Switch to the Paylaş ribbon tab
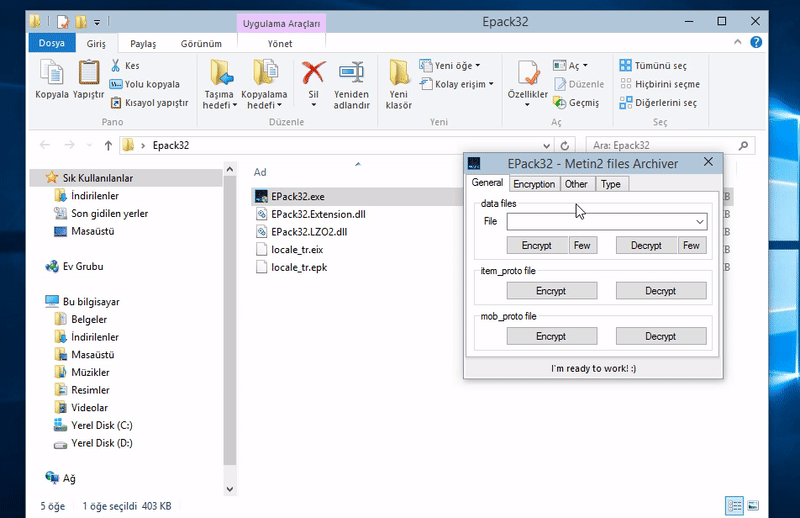This screenshot has height=518, width=800. coord(143,43)
